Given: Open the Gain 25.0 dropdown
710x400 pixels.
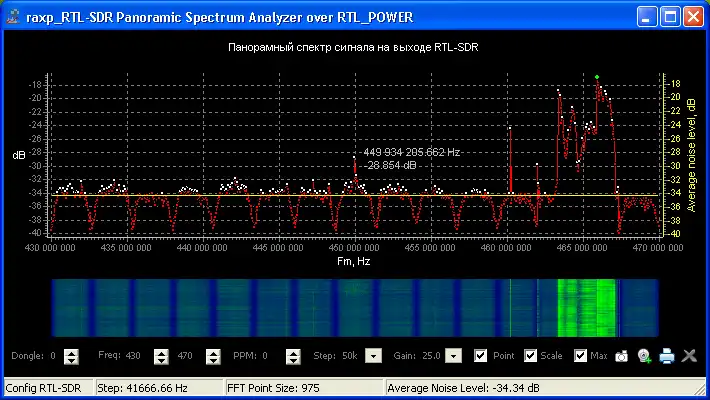Looking at the screenshot, I should click(453, 356).
